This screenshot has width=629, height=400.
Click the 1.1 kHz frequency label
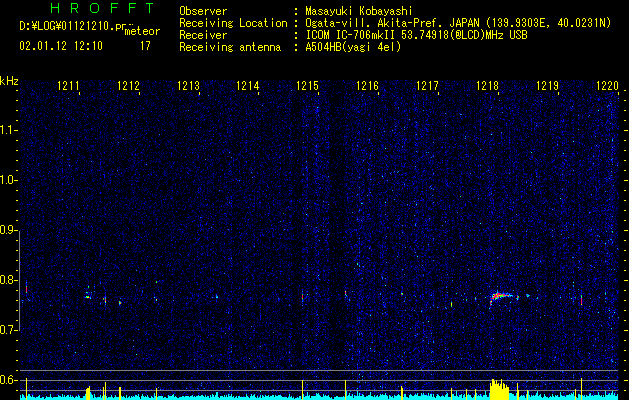point(8,130)
